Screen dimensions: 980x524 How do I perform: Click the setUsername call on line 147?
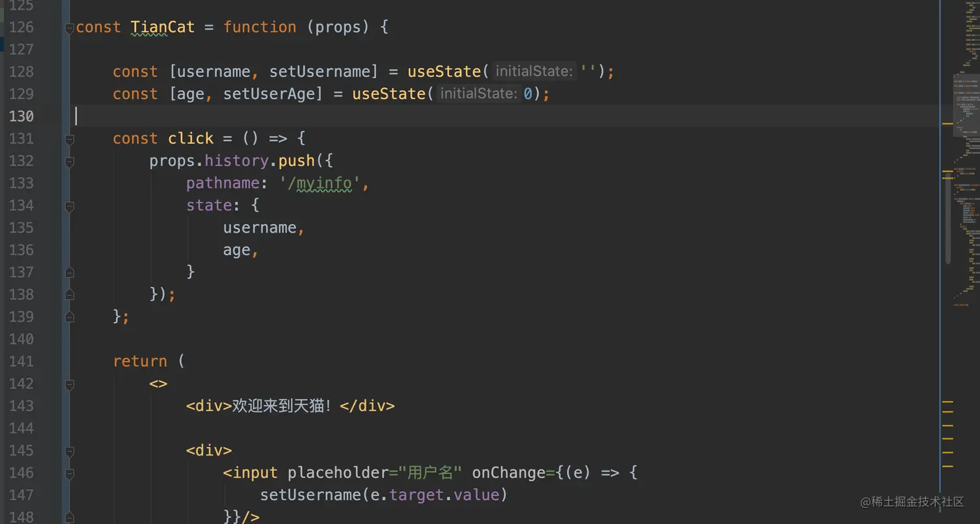pos(310,494)
